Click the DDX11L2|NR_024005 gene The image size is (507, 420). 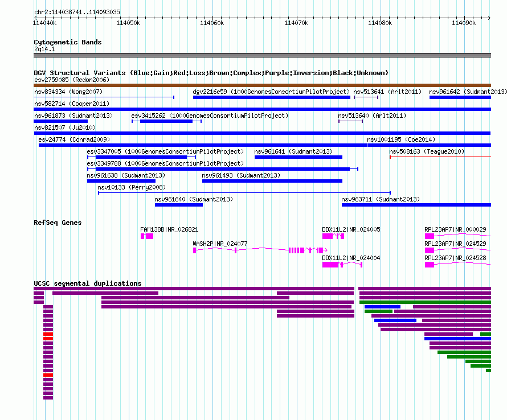pos(333,237)
